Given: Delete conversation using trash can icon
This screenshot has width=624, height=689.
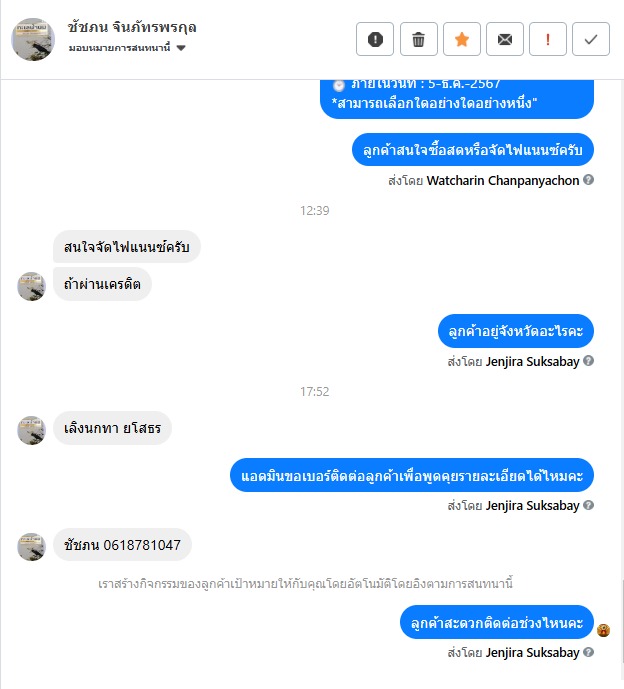Looking at the screenshot, I should (x=418, y=39).
